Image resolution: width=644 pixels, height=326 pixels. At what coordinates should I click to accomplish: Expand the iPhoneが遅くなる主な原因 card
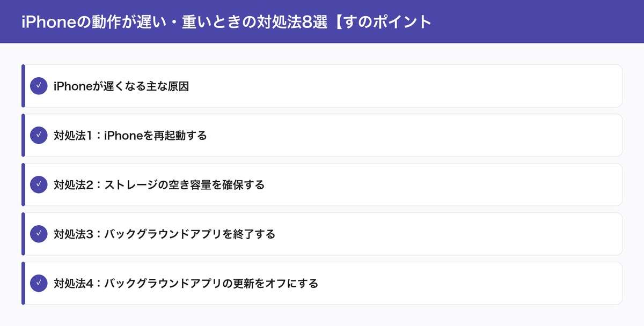click(322, 85)
